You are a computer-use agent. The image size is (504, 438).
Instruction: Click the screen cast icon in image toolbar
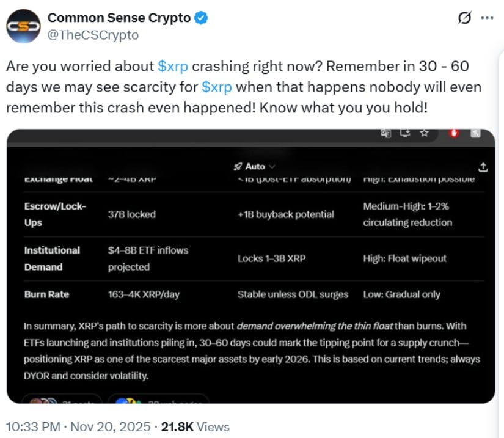(404, 134)
